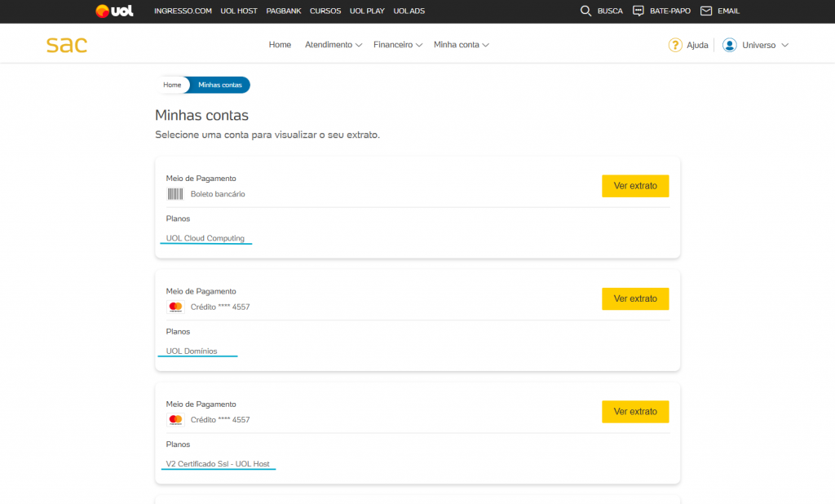
Task: Open INGRESSO.COM in top bar
Action: (183, 11)
